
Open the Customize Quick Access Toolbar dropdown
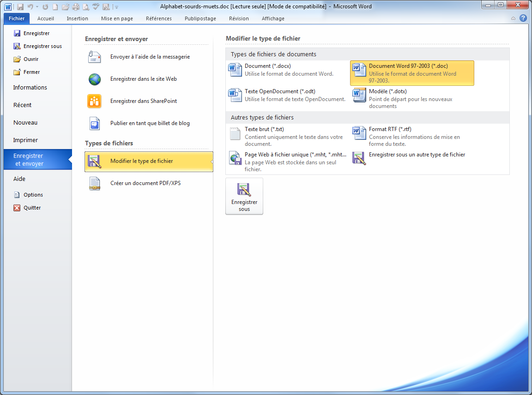(116, 7)
